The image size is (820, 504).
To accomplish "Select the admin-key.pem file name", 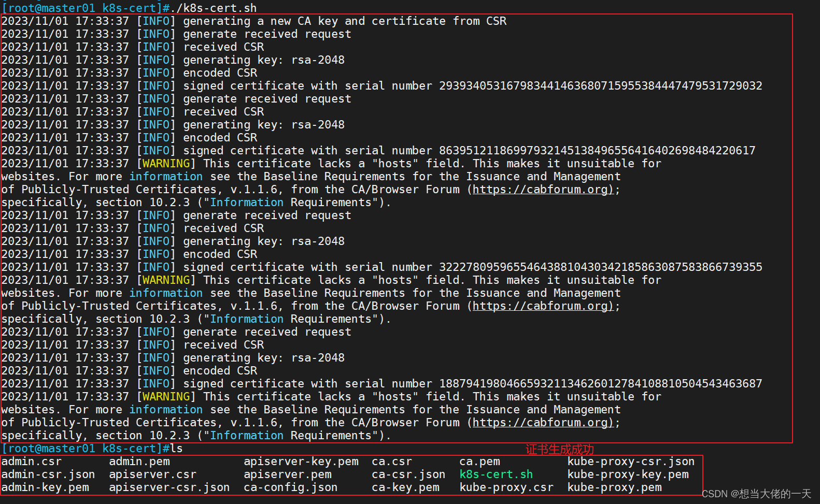I will 45,487.
